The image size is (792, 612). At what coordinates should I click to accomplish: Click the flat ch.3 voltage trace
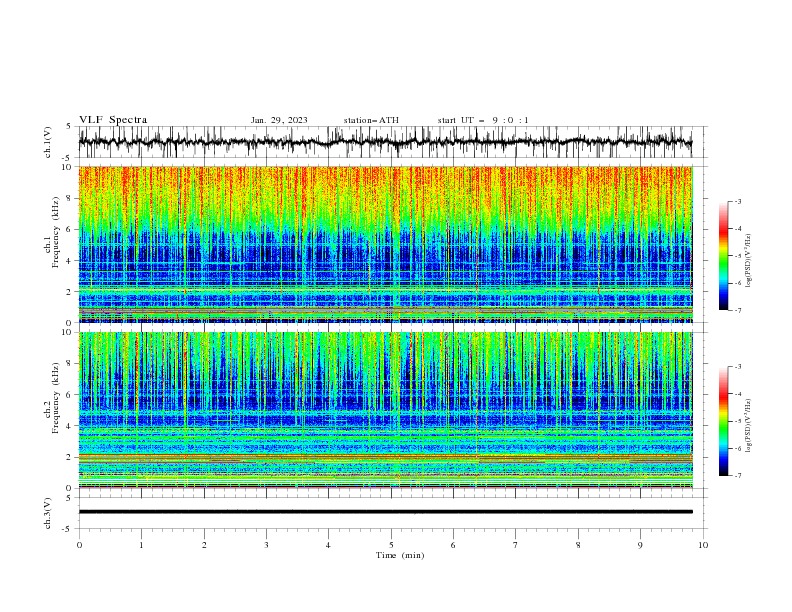[385, 512]
